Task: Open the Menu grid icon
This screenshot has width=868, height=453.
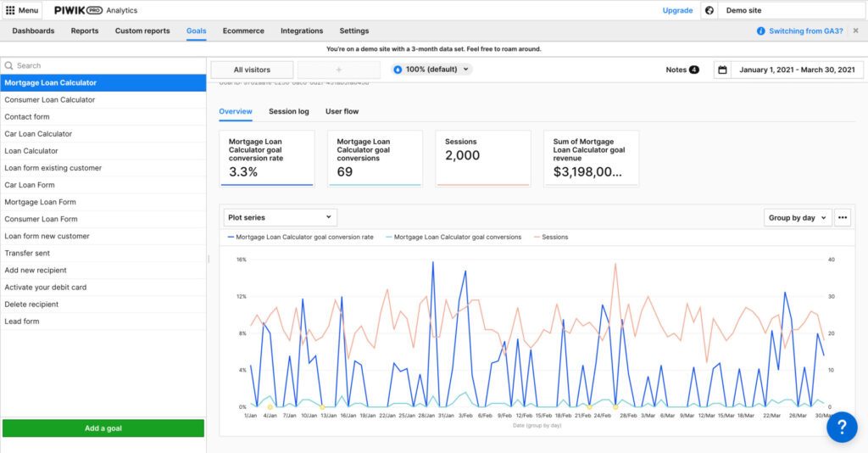Action: [10, 10]
